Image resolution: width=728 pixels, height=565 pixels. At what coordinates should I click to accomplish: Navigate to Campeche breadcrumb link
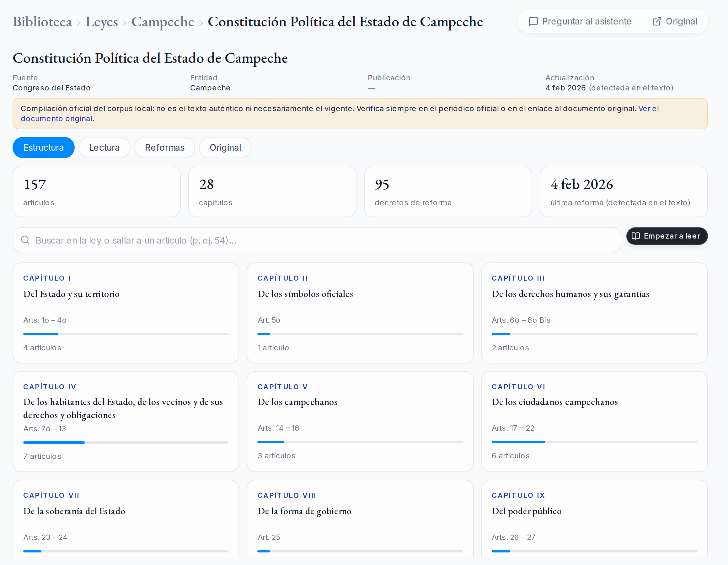click(x=163, y=22)
